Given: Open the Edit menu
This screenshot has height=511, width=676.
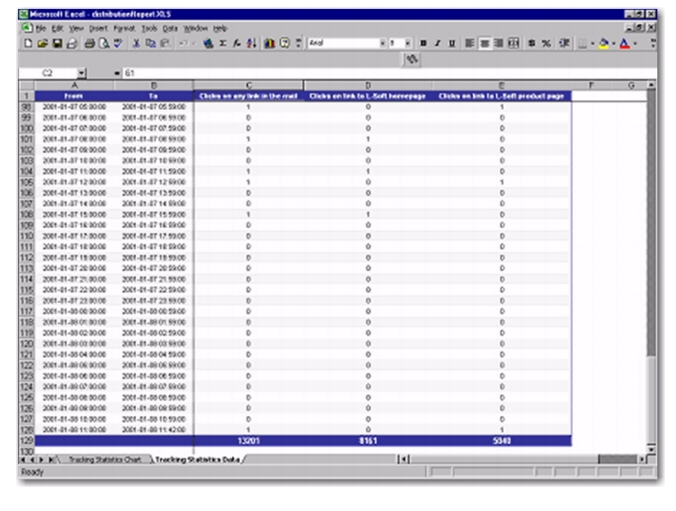Looking at the screenshot, I should (57, 29).
